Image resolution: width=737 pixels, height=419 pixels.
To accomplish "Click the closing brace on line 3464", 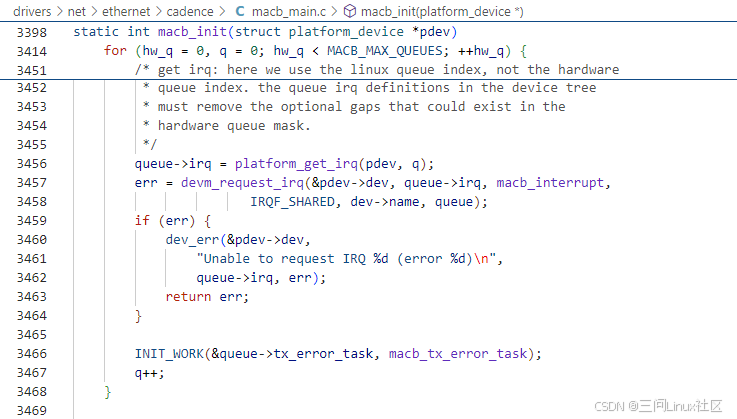I will coord(138,316).
